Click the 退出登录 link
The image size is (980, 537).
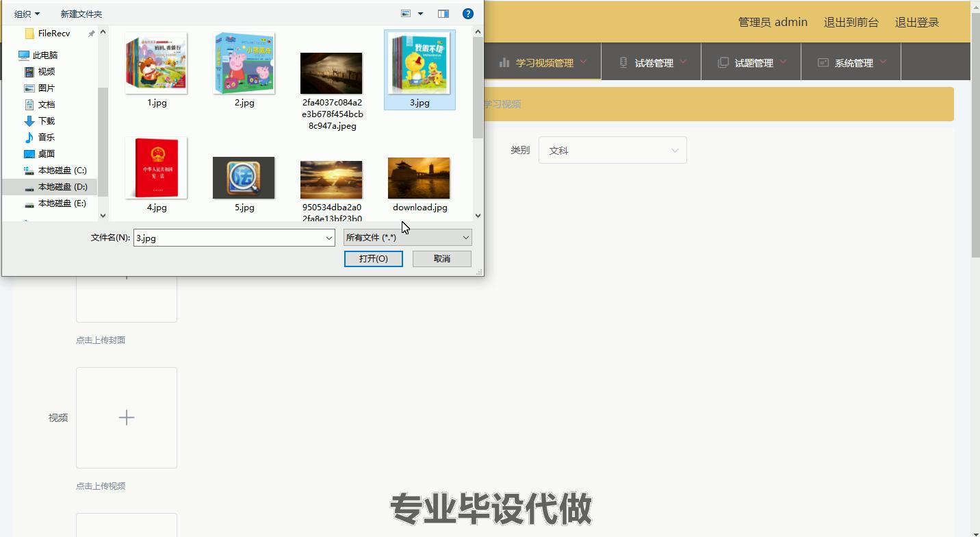coord(916,21)
